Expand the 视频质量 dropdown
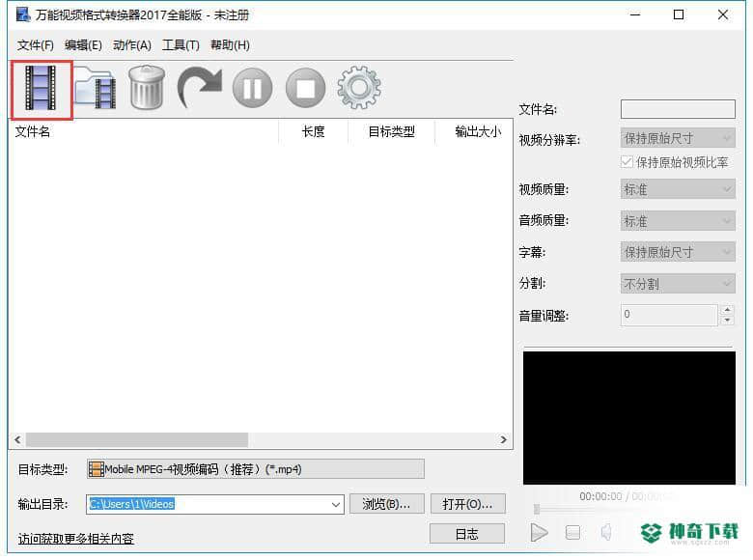Image resolution: width=753 pixels, height=560 pixels. [x=678, y=189]
